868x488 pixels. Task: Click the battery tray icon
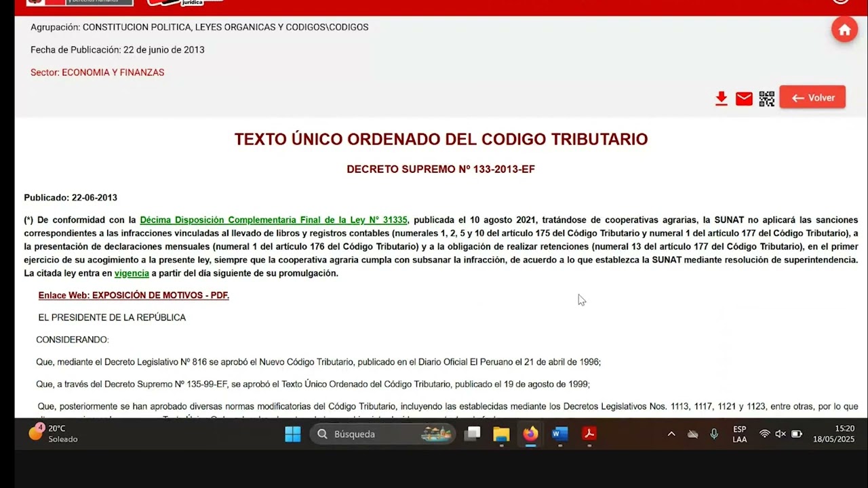click(x=797, y=434)
